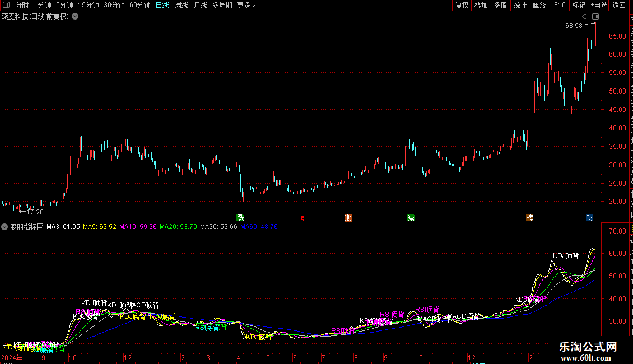Open the 股朋指标网 indicator dropdown

(4, 227)
